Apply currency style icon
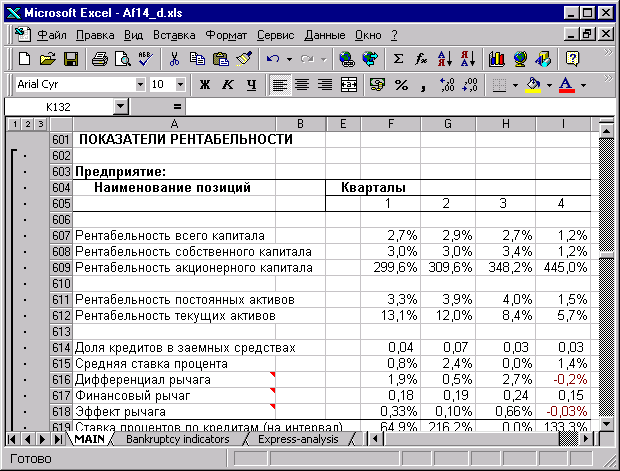Viewport: 620px width, 471px height. point(377,85)
